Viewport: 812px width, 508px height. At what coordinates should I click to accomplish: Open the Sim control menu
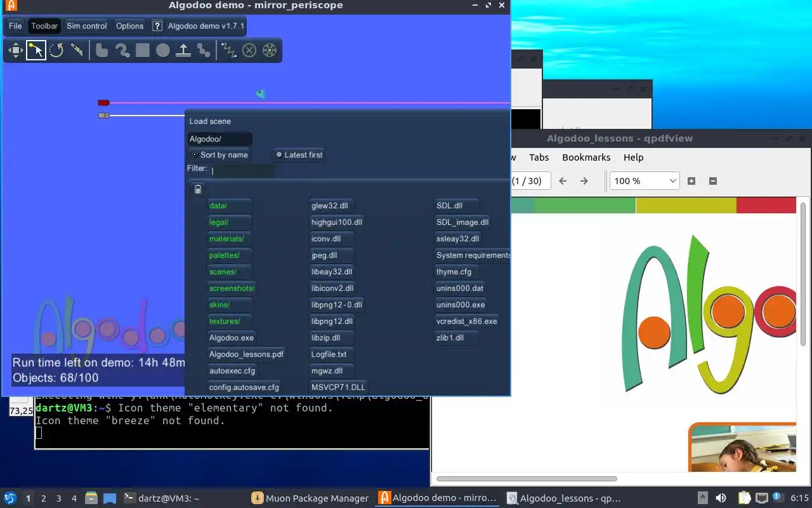[x=86, y=26]
